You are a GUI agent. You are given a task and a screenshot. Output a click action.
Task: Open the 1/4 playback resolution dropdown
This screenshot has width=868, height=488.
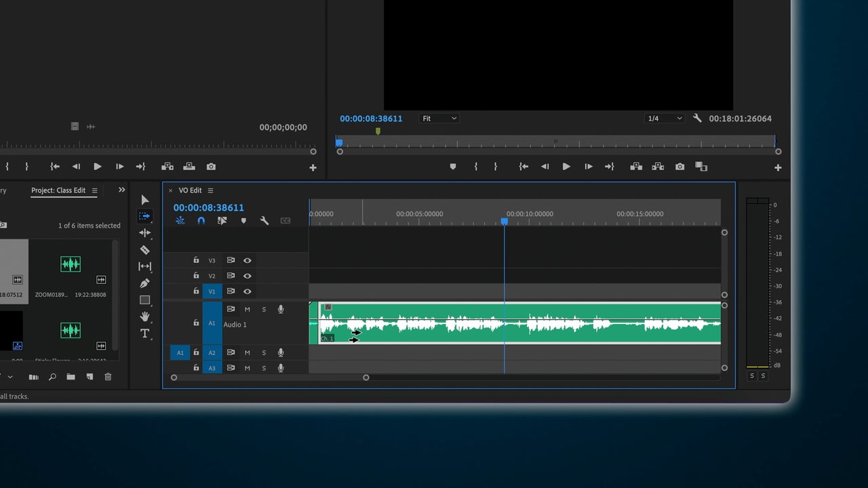tap(665, 117)
